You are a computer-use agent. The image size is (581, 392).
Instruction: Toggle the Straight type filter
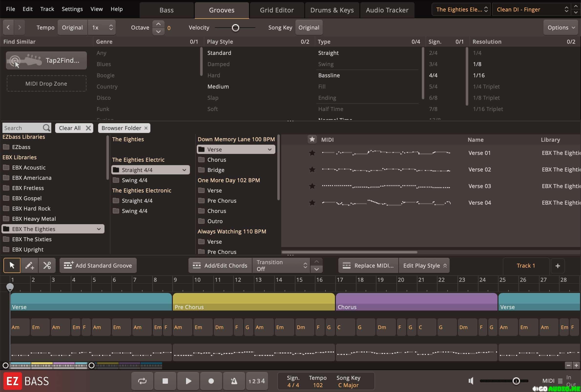click(328, 53)
